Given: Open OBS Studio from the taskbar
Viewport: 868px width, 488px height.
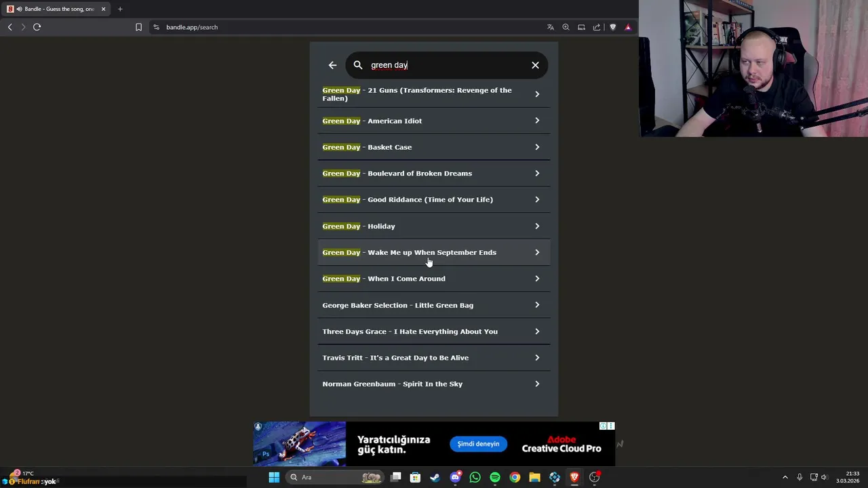Looking at the screenshot, I should point(595,477).
